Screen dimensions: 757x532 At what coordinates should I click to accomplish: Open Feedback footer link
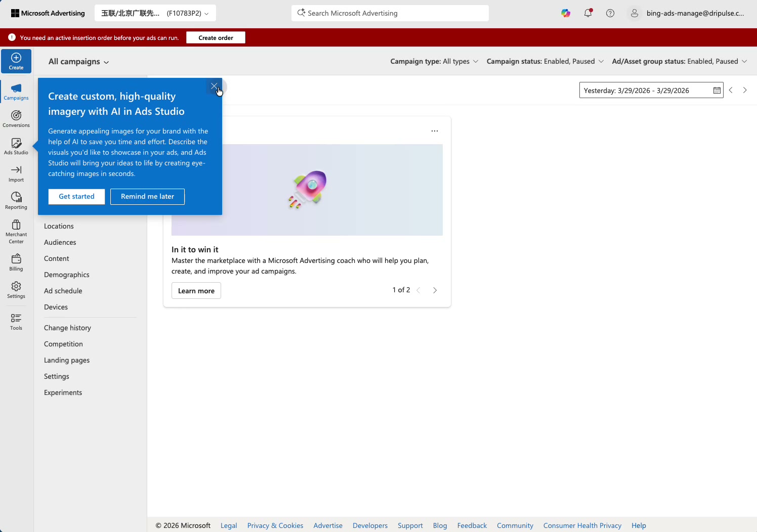click(472, 525)
